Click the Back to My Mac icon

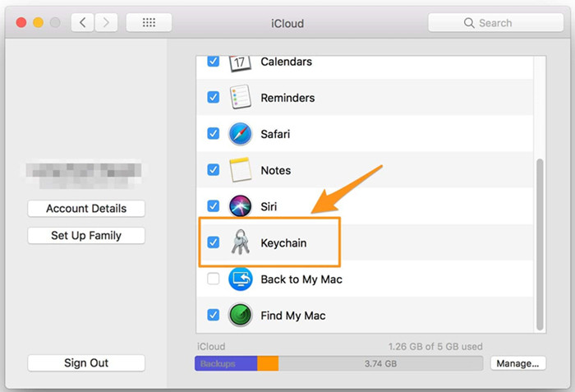coord(240,279)
